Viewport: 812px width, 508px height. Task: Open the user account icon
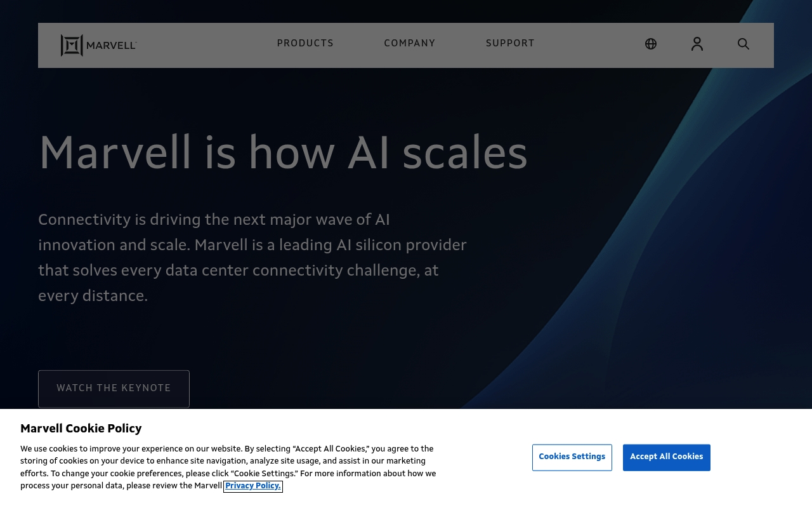[x=697, y=44]
